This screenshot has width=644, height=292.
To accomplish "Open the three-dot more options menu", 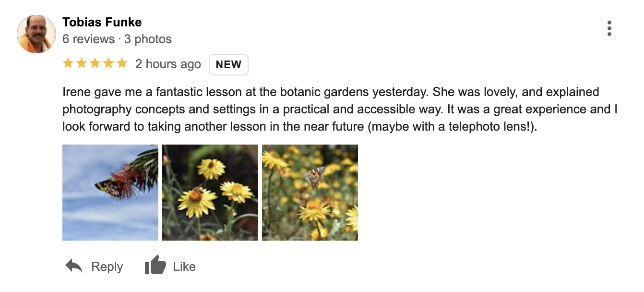I will 609,28.
